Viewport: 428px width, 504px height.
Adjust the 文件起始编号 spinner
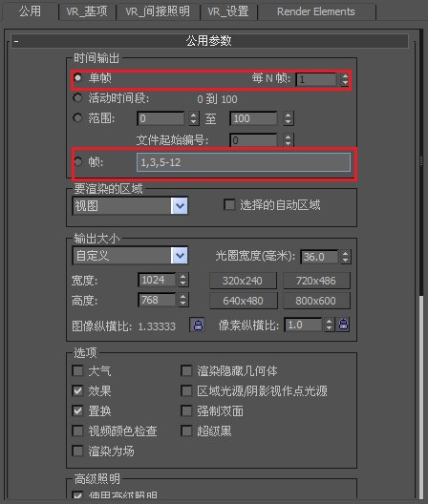coord(288,140)
